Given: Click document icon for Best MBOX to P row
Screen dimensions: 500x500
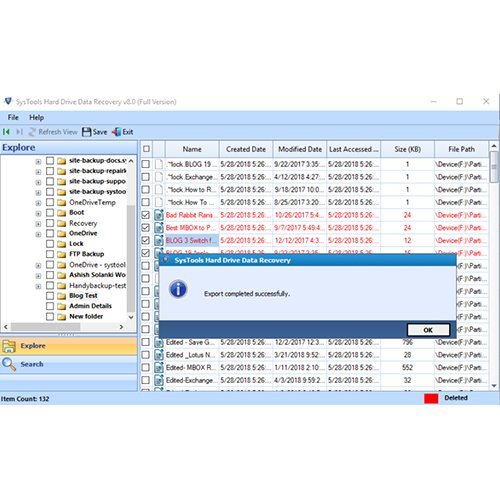Looking at the screenshot, I should pos(159,228).
